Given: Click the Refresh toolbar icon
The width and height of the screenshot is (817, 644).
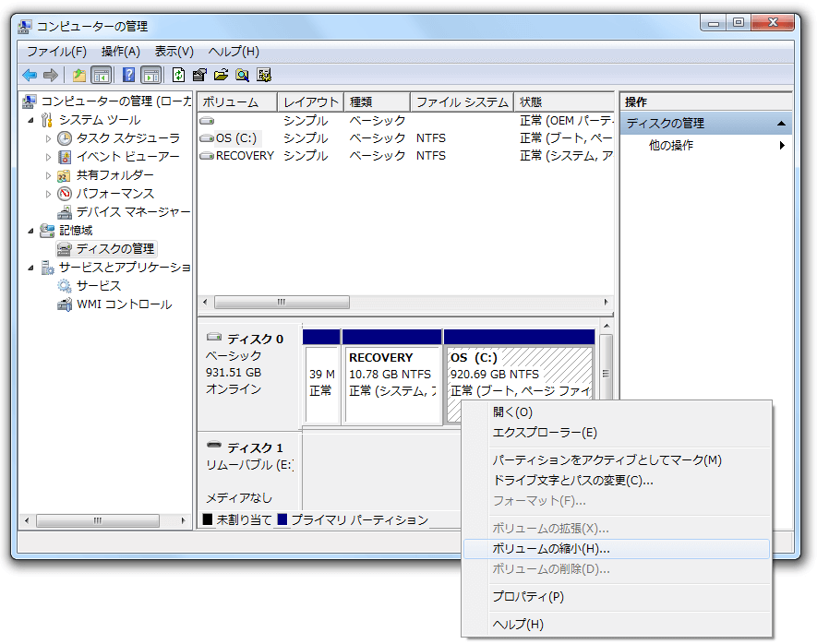Looking at the screenshot, I should coord(178,75).
